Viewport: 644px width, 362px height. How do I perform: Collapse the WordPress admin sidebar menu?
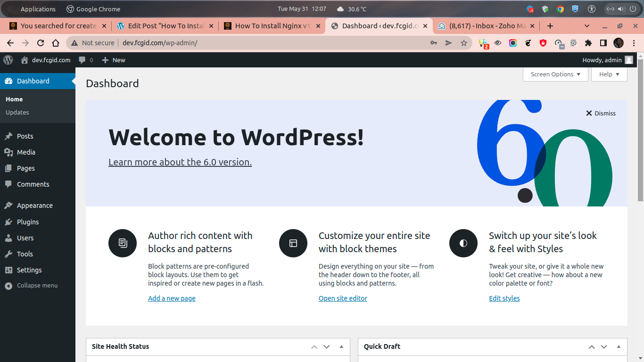[38, 286]
